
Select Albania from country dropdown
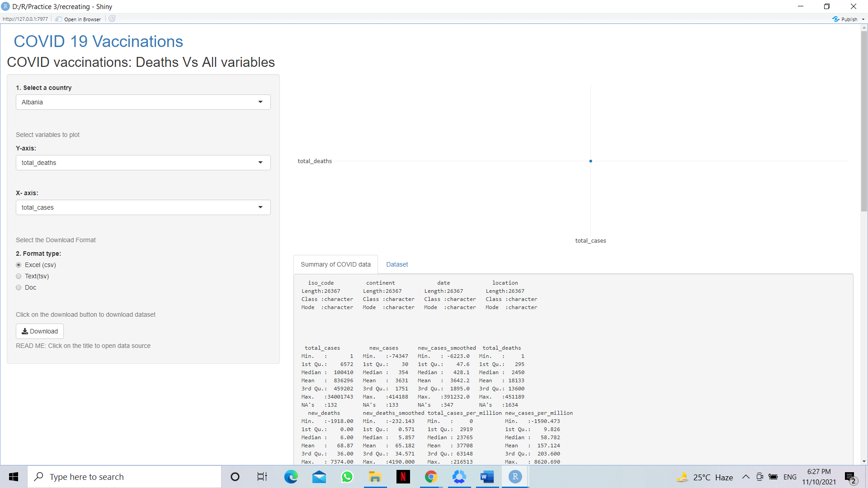coord(142,102)
